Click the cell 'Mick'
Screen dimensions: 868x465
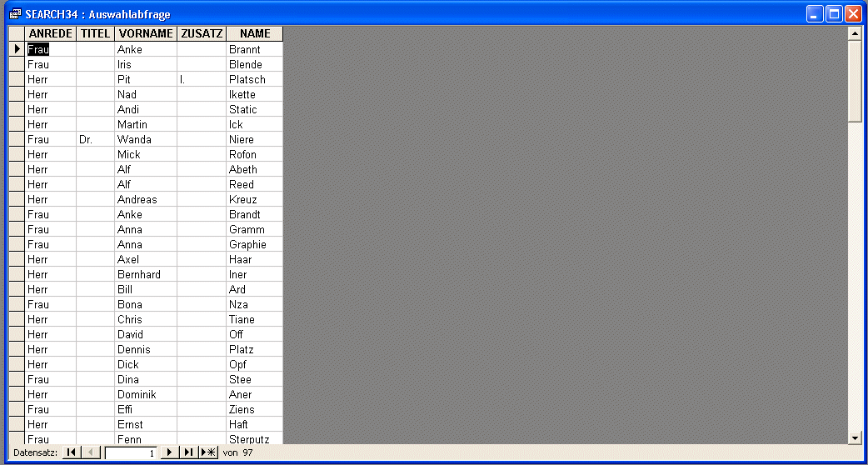pos(146,154)
